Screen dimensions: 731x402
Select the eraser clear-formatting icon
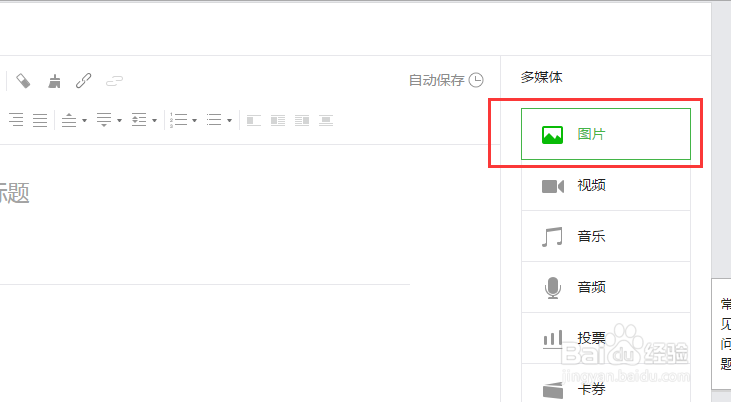pos(23,81)
